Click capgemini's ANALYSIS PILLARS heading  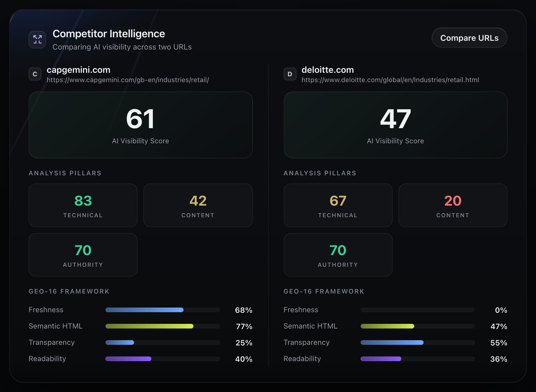(65, 173)
